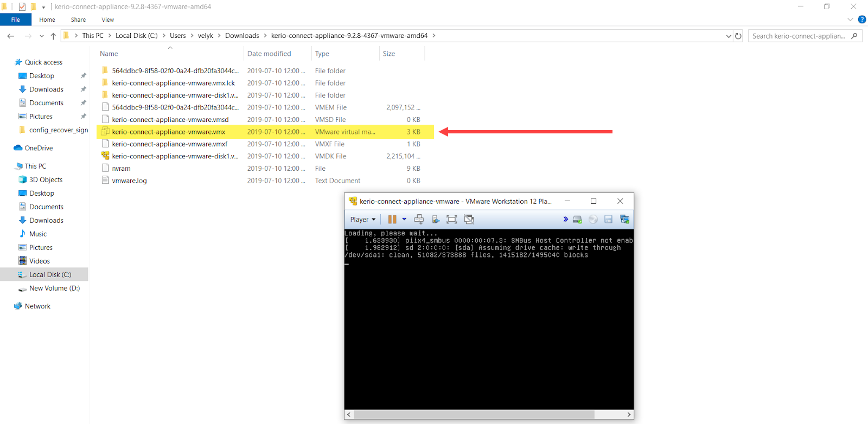Click the search box for this folder
This screenshot has height=424, width=868.
click(805, 36)
